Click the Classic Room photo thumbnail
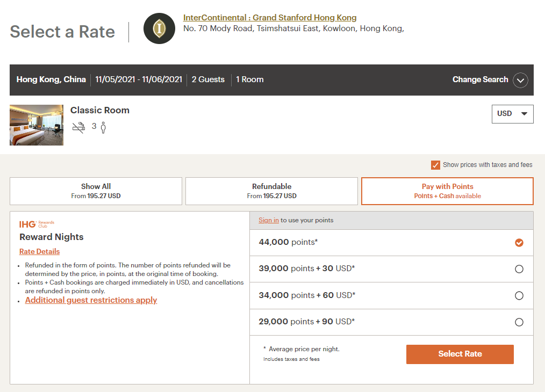 click(x=36, y=125)
